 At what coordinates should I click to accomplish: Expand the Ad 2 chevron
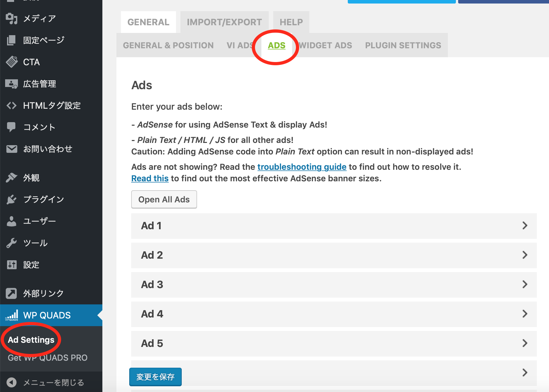pyautogui.click(x=525, y=255)
